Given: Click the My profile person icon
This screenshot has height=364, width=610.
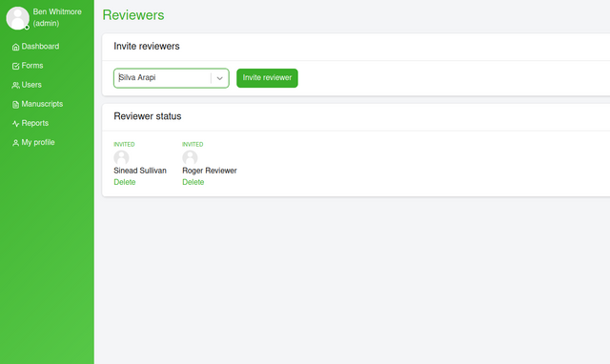Looking at the screenshot, I should click(15, 143).
